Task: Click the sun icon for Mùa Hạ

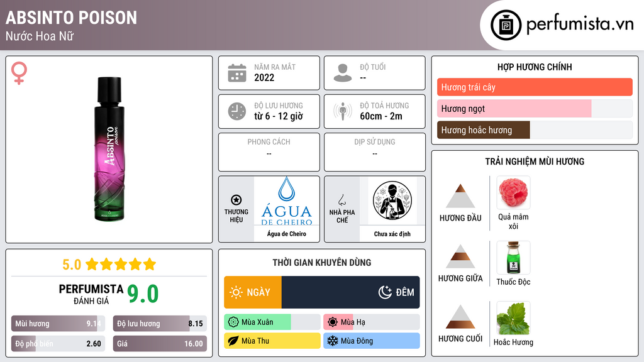Action: (333, 322)
